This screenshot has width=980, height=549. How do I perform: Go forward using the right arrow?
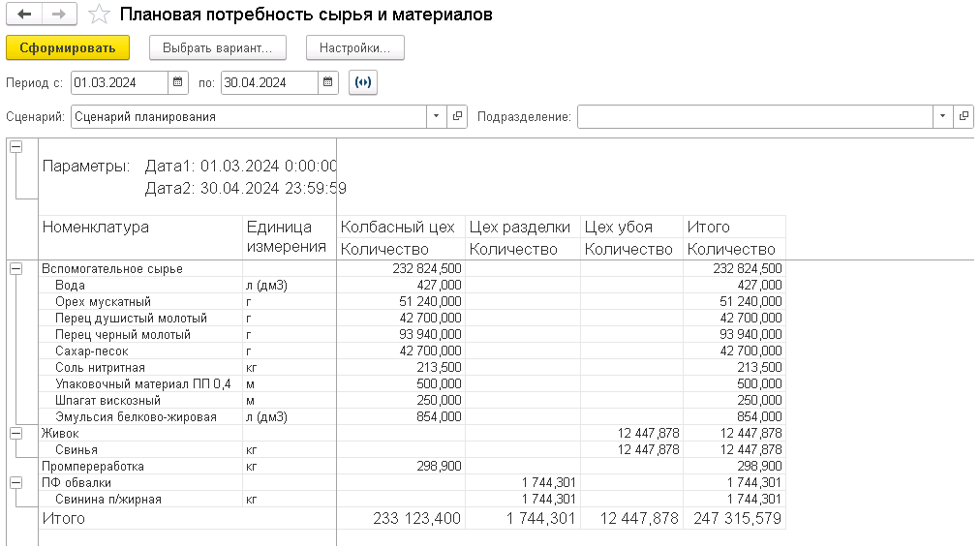[58, 15]
